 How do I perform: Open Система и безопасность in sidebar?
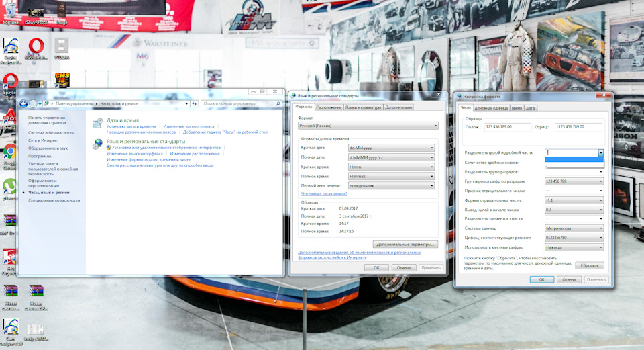(x=51, y=133)
